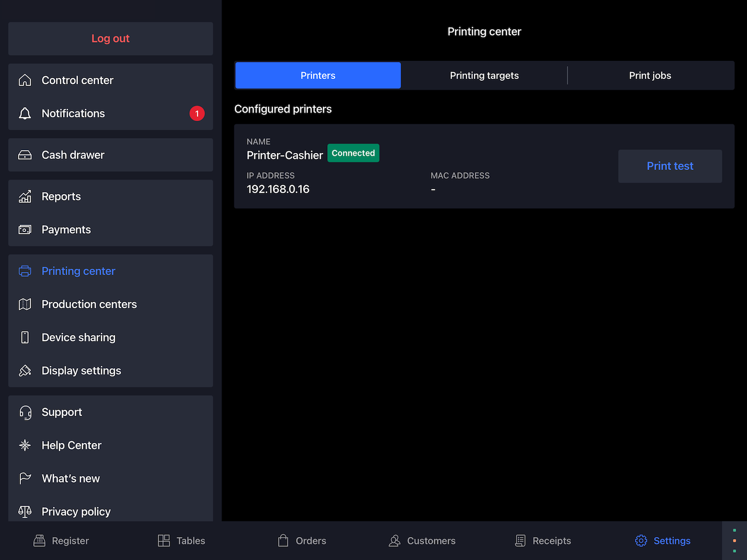Open Display settings via paint icon
Image resolution: width=747 pixels, height=560 pixels.
25,371
